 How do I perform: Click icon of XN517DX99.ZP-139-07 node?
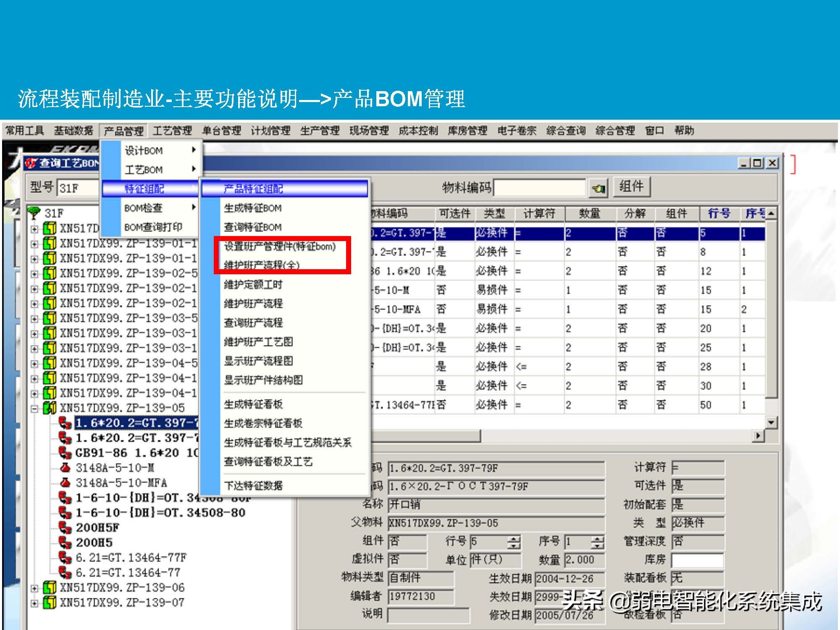point(50,602)
